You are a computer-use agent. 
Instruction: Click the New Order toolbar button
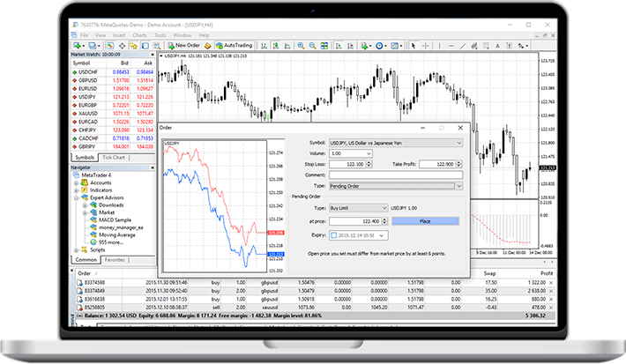[x=184, y=44]
